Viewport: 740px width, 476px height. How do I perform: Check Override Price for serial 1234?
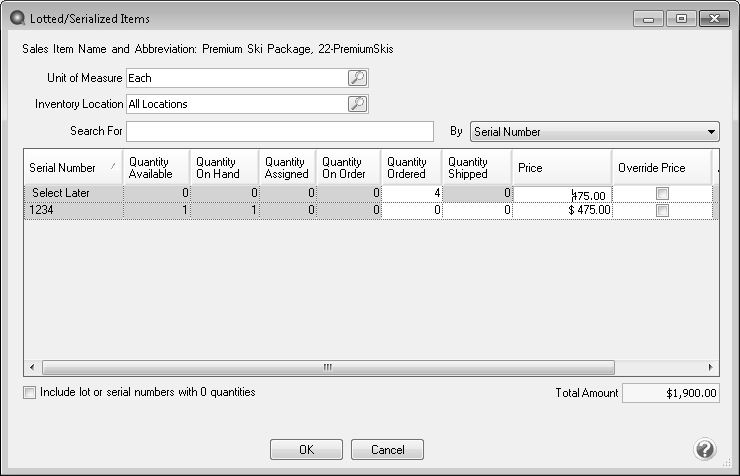pyautogui.click(x=662, y=210)
